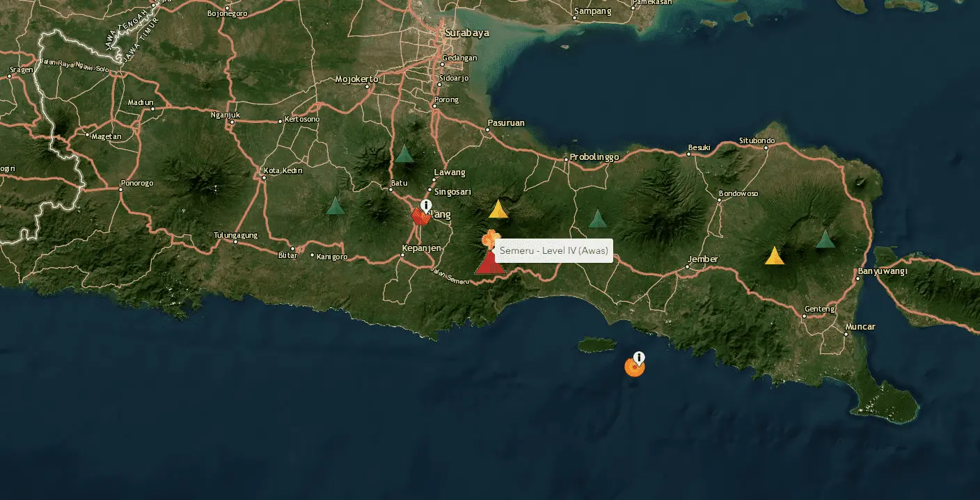Select the yellow volcano triangle east of Jember
Viewport: 980px width, 500px height.
coord(774,256)
